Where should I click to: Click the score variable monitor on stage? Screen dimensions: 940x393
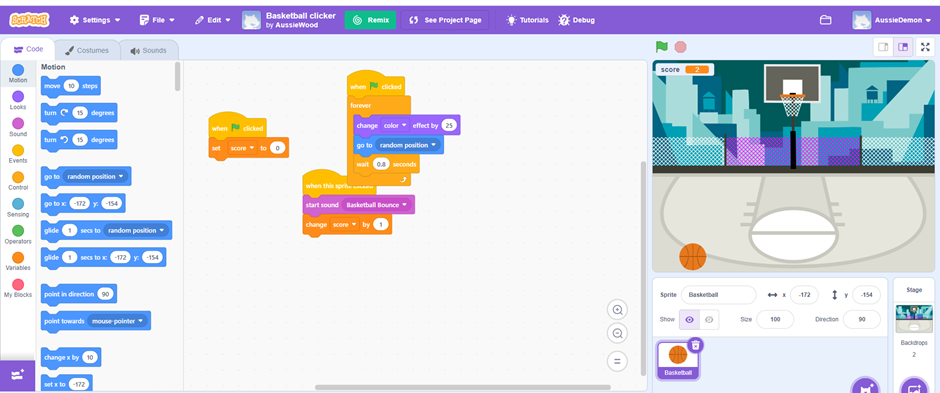685,69
